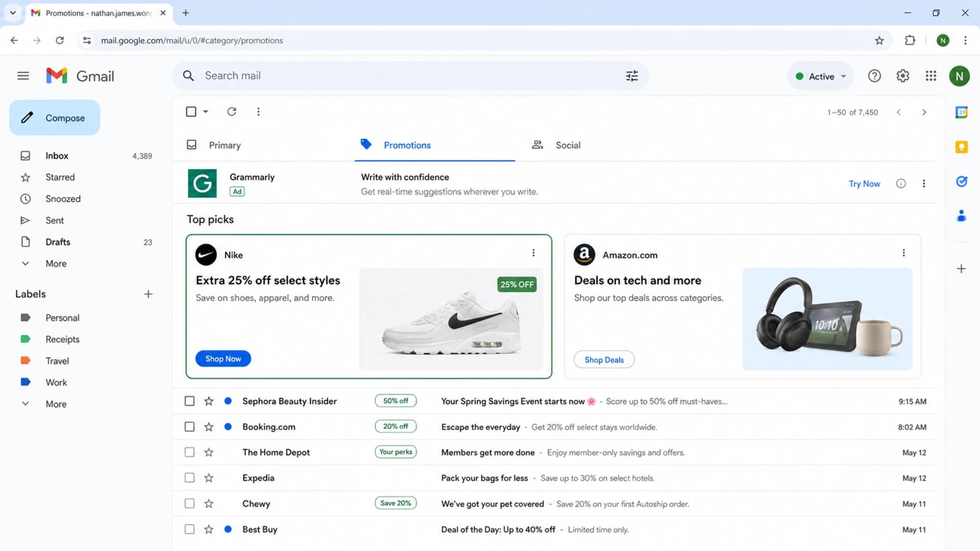The image size is (980, 551).
Task: Open the Work label with blue tag
Action: tap(56, 383)
